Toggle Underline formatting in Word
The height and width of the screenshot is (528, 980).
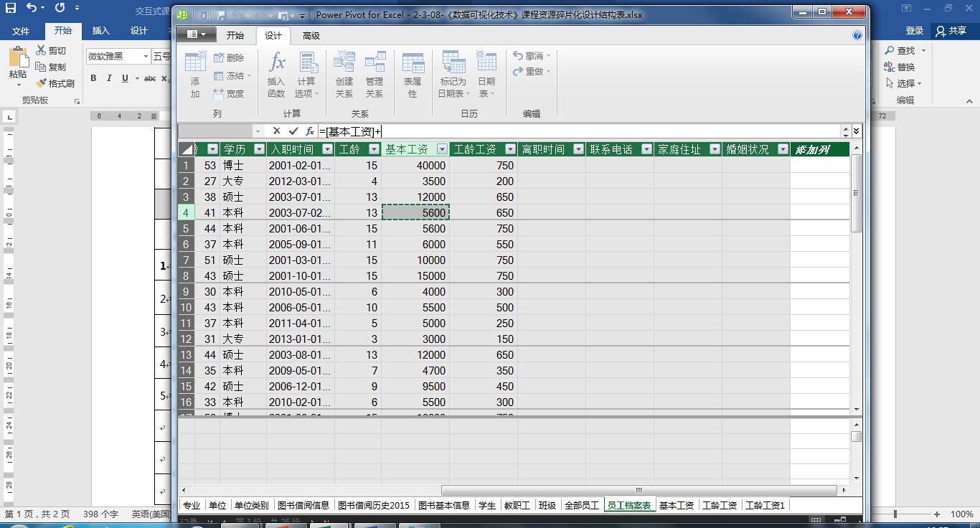[x=126, y=78]
